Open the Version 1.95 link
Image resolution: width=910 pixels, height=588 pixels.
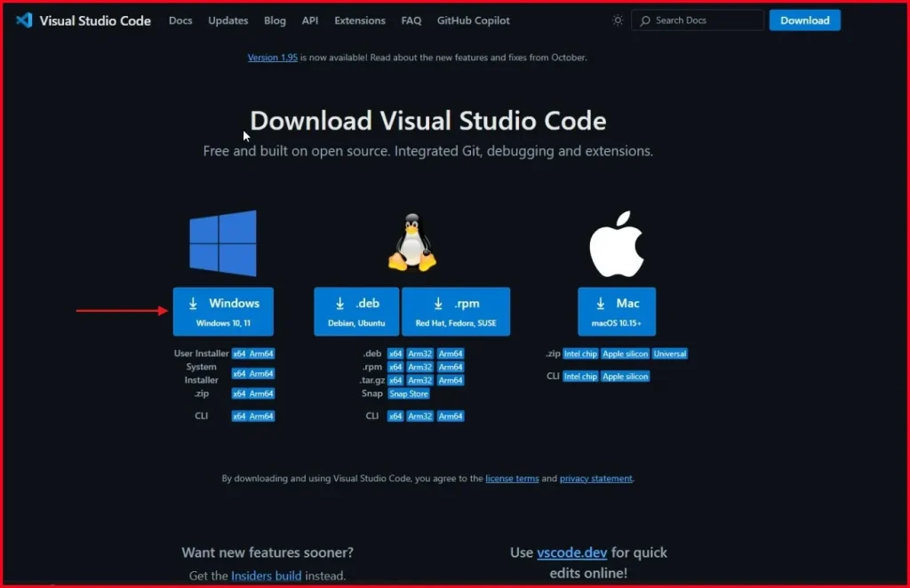pos(273,58)
